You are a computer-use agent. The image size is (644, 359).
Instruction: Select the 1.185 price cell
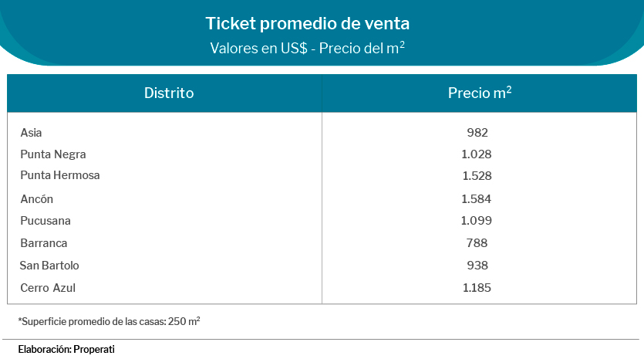coord(477,288)
